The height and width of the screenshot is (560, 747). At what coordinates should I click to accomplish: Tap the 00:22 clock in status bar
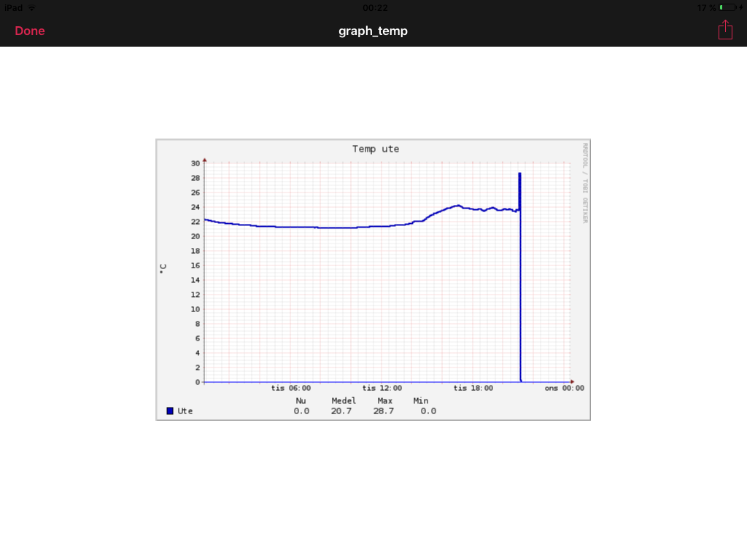pyautogui.click(x=375, y=7)
